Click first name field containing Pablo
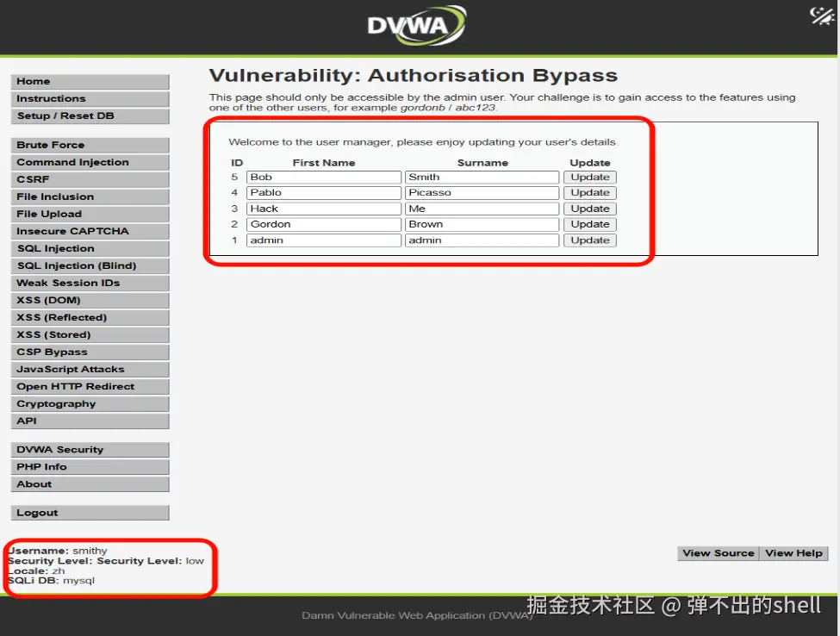Image resolution: width=840 pixels, height=636 pixels. click(324, 193)
